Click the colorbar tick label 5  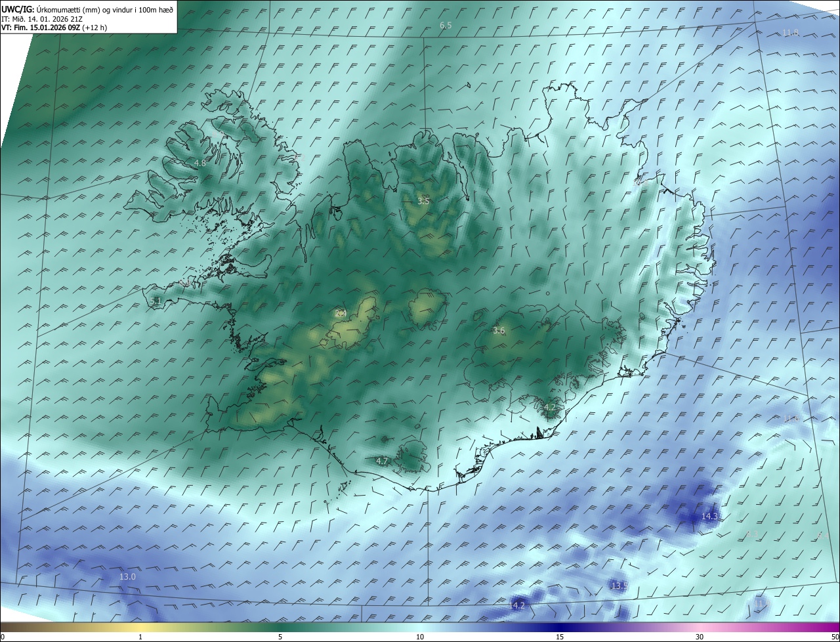(x=280, y=637)
